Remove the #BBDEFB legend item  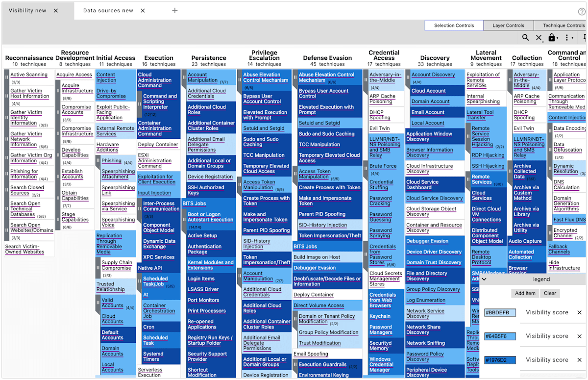pos(579,312)
